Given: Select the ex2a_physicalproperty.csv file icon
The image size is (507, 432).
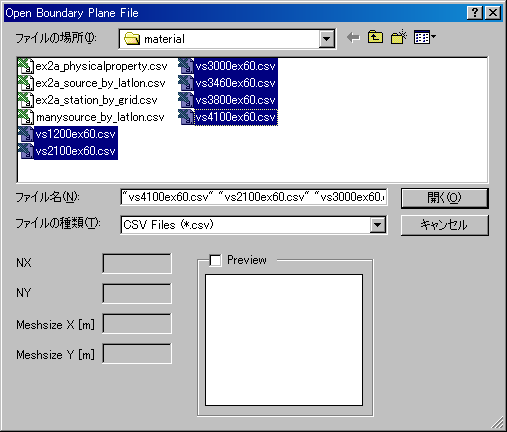Looking at the screenshot, I should (26, 66).
